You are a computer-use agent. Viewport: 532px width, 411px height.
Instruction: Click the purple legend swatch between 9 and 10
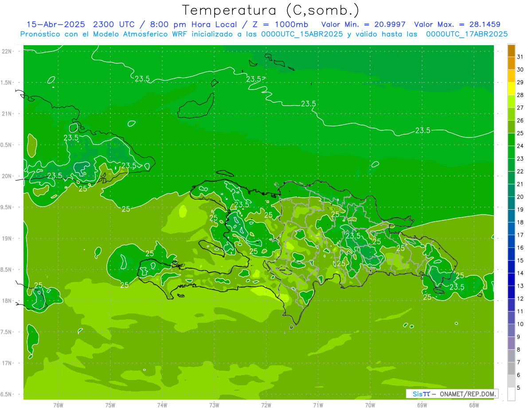click(x=511, y=331)
